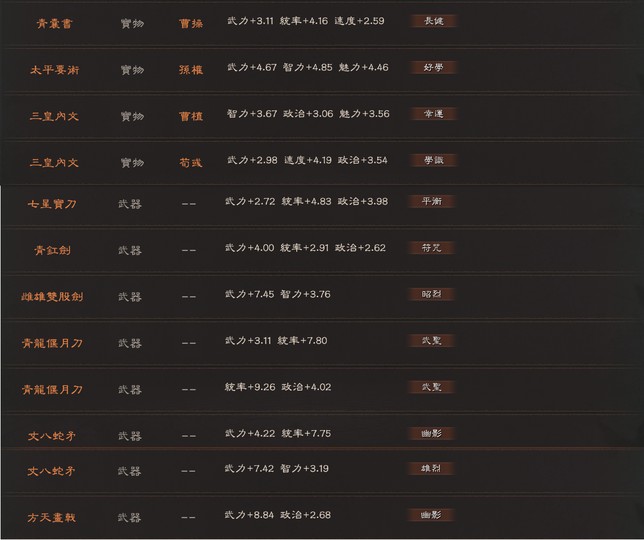The height and width of the screenshot is (540, 644).
Task: Select the 青釭劍 weapon name
Action: coord(52,250)
